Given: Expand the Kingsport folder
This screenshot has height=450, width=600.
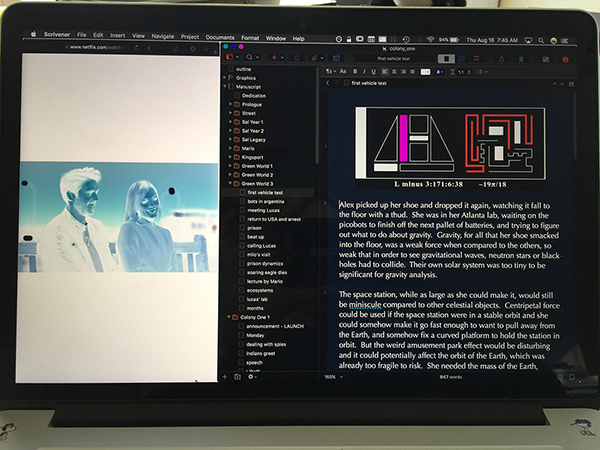Looking at the screenshot, I should pyautogui.click(x=230, y=157).
